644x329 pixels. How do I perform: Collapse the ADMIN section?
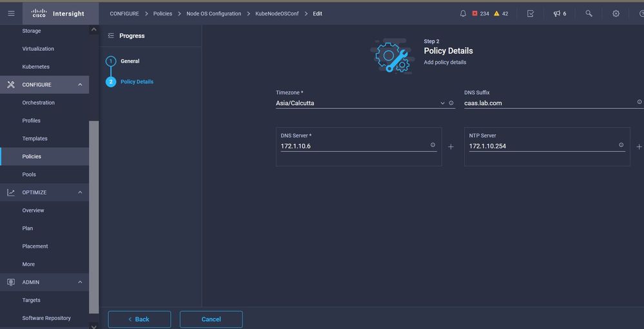80,282
